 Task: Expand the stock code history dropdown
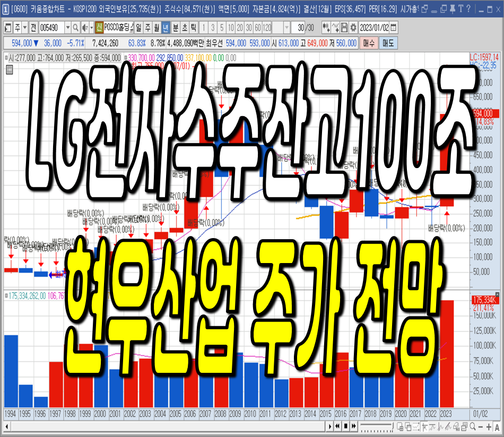click(68, 28)
